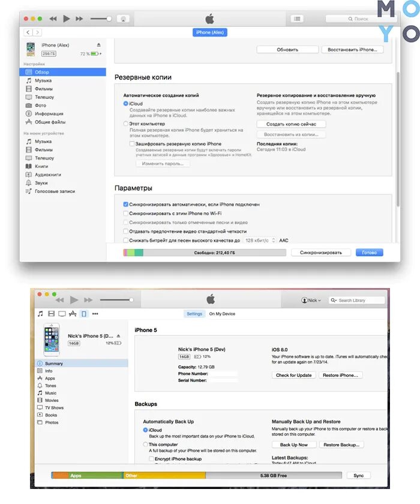The image size is (420, 504).
Task: Switch to TV Shows library icon in toolbar
Action: 62,314
